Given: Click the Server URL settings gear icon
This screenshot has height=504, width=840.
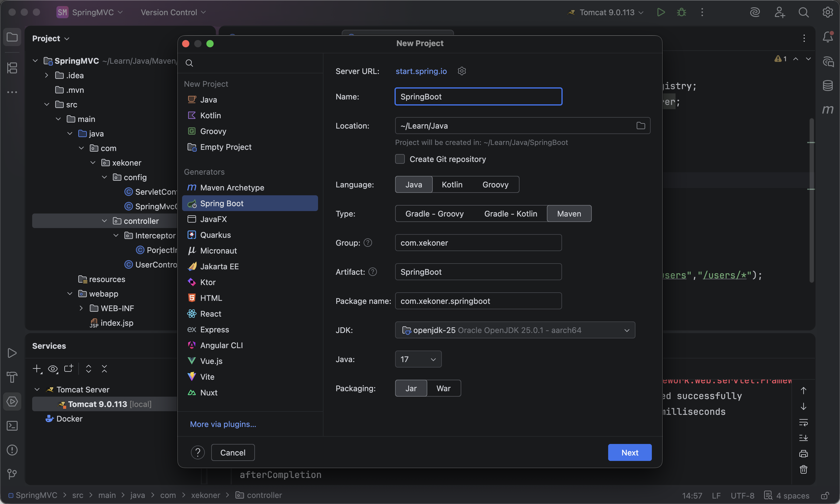Looking at the screenshot, I should (x=462, y=71).
